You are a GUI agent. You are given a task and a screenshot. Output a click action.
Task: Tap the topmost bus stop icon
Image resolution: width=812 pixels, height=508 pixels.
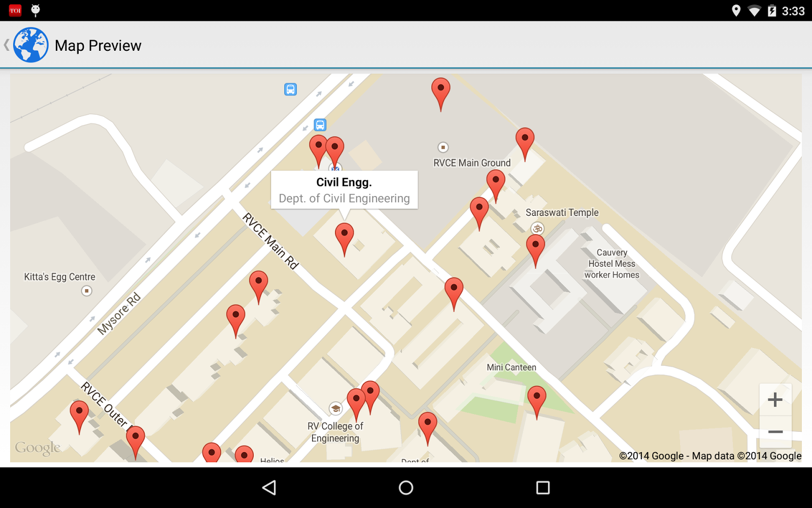[290, 89]
